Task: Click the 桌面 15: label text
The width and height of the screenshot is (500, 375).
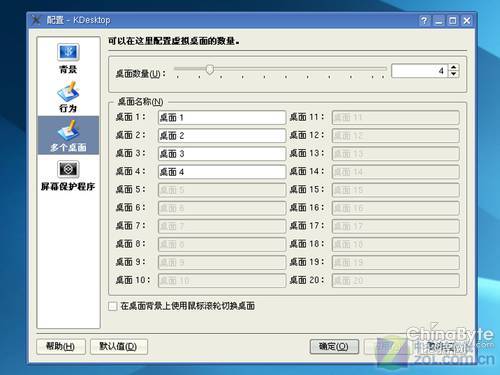Action: click(307, 190)
